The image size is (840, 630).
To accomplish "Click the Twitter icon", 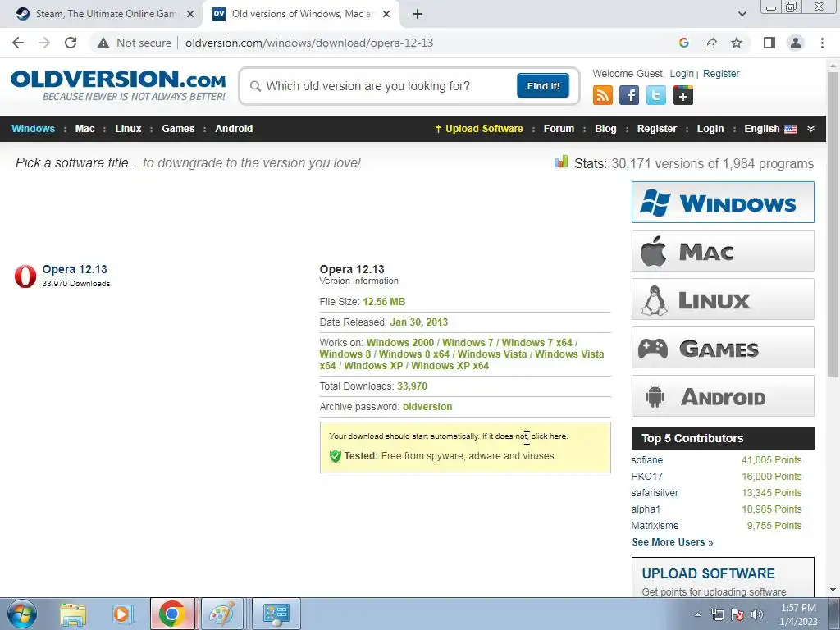I will coord(655,95).
